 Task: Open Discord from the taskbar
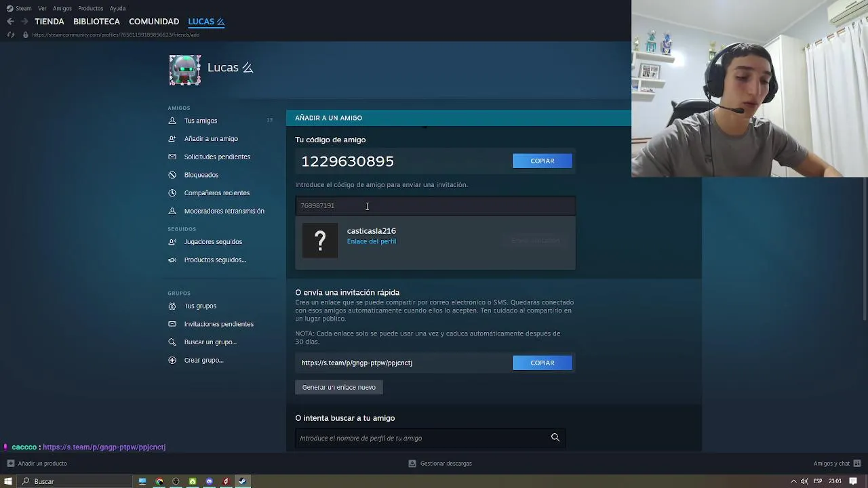[209, 481]
